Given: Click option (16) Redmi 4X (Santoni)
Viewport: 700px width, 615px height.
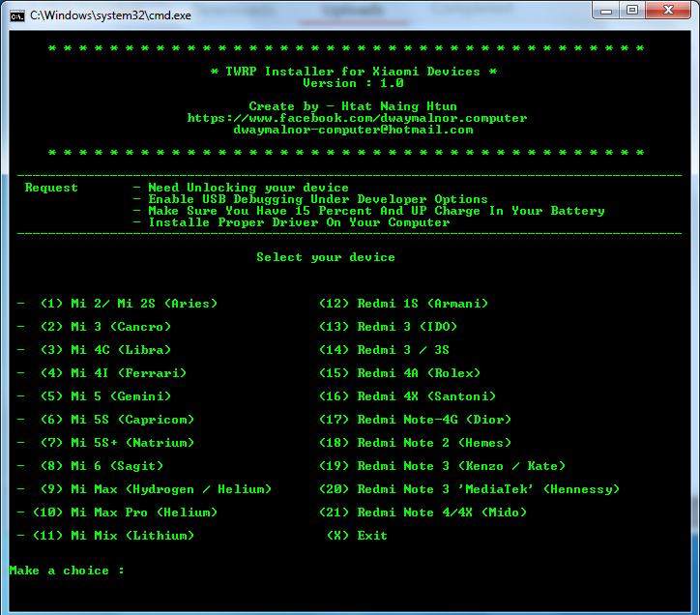Looking at the screenshot, I should [408, 396].
